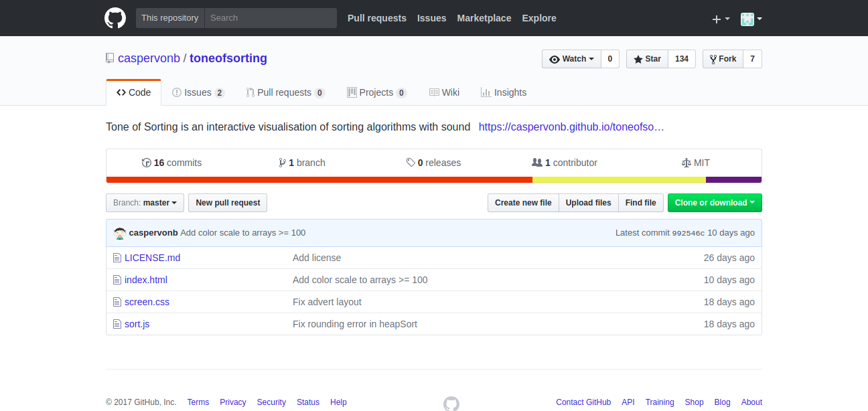Click Create new file button
The height and width of the screenshot is (411, 868).
523,203
